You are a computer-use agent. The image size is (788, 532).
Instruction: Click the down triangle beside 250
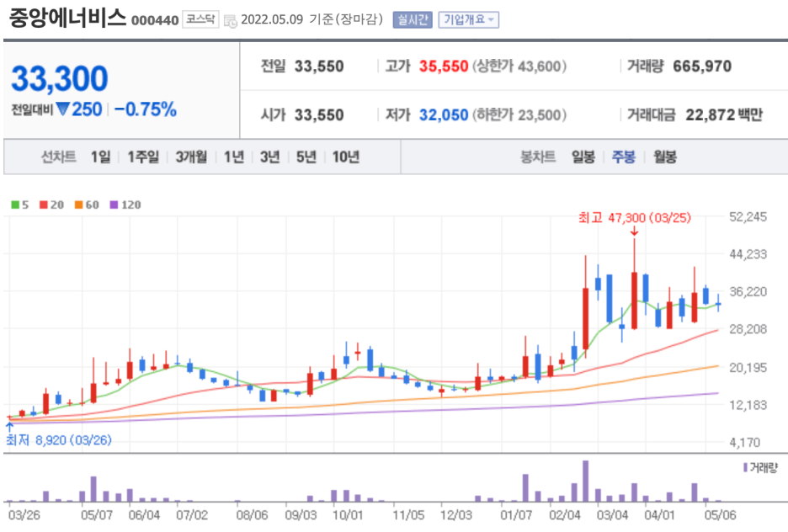(63, 109)
